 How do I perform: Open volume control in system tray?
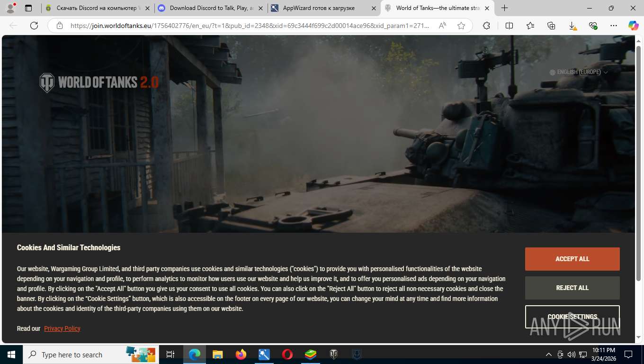[x=572, y=355]
